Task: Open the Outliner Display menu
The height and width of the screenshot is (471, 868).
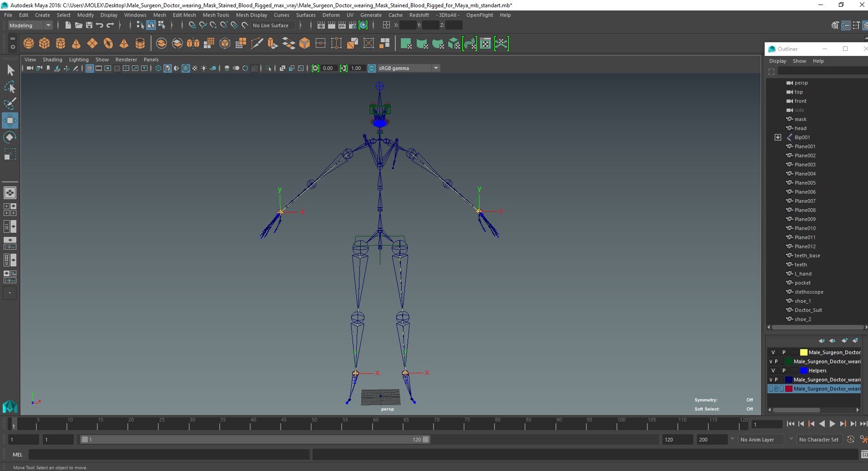Action: [x=777, y=61]
